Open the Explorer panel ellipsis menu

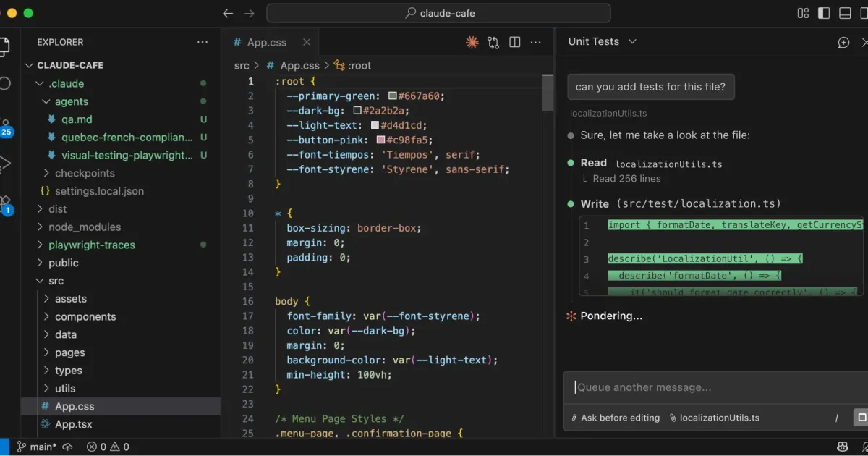point(203,42)
